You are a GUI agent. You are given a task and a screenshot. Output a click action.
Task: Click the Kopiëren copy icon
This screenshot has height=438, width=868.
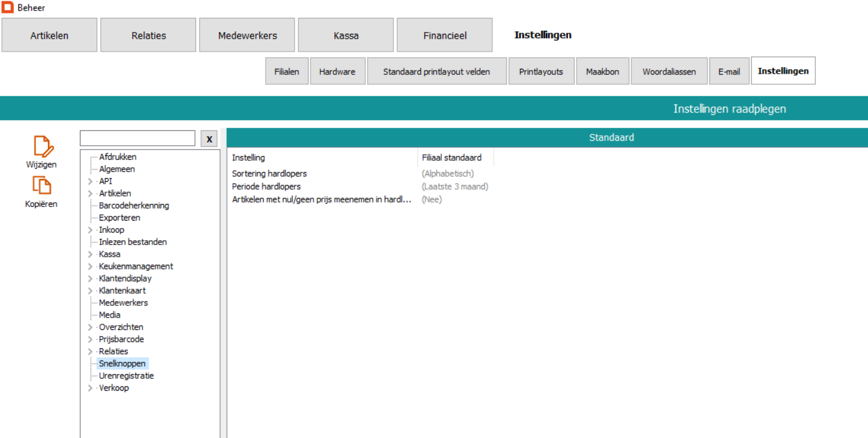click(42, 186)
